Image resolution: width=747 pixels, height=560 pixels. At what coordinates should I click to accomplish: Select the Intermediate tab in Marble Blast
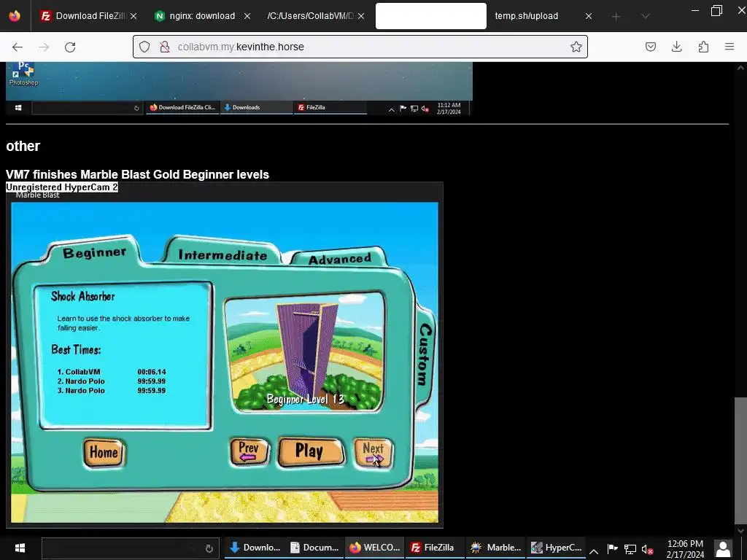222,255
